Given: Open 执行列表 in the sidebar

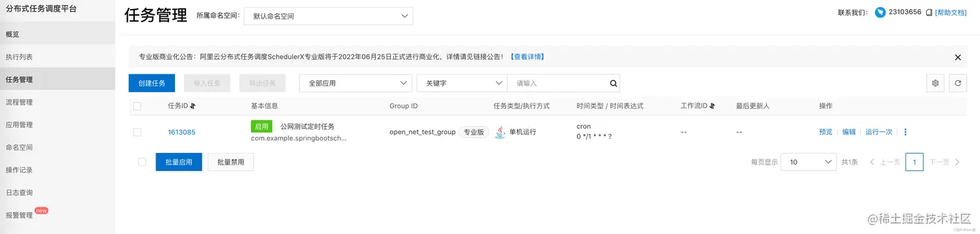Looking at the screenshot, I should 57,57.
